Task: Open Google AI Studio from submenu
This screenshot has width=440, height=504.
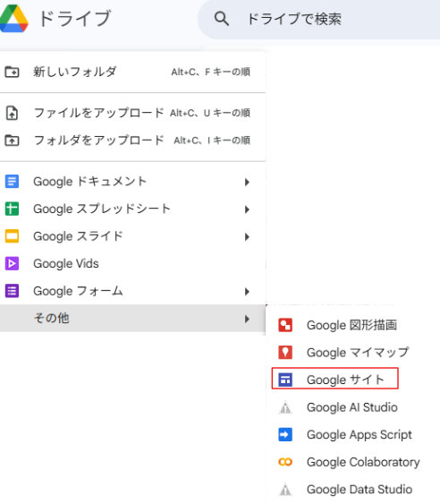Action: [x=352, y=407]
